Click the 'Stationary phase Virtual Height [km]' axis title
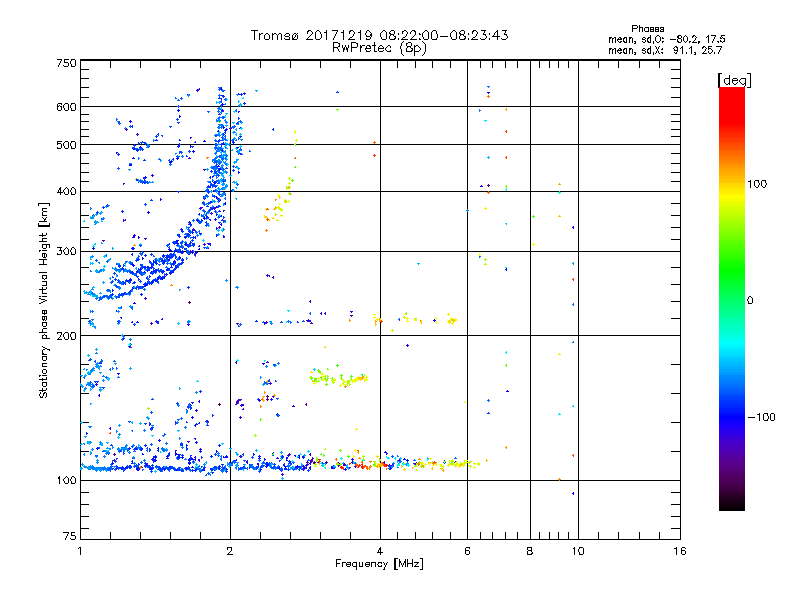The image size is (800, 600). click(x=44, y=300)
